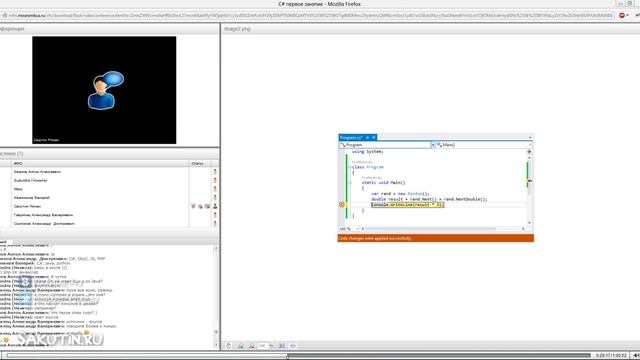Collapse the static void Main() block

[x=350, y=182]
